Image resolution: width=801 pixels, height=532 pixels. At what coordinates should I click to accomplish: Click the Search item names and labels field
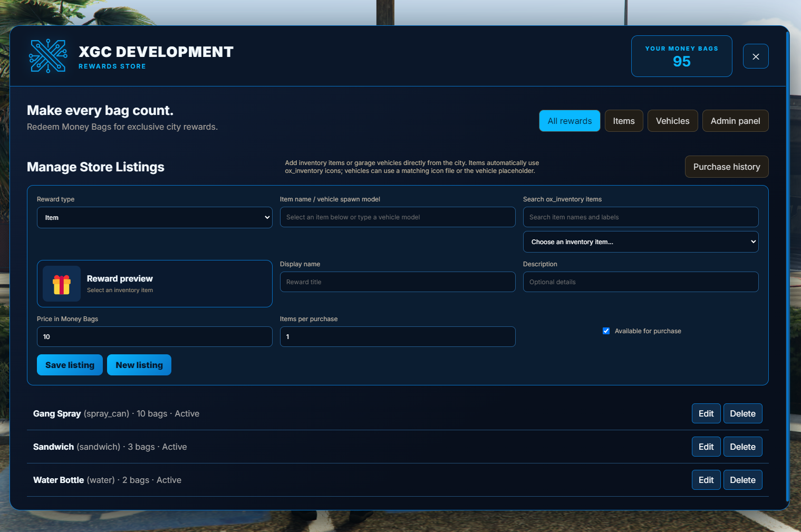point(641,217)
